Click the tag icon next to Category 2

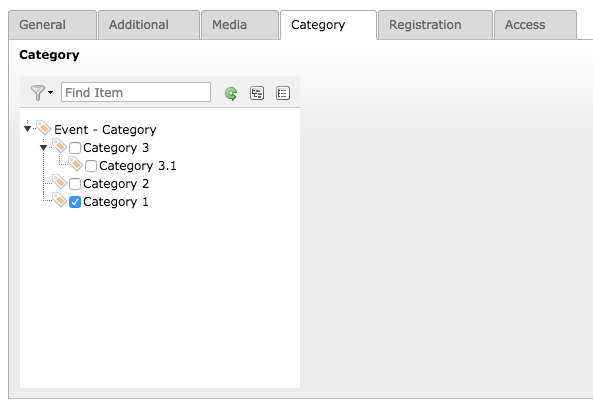[x=59, y=182]
